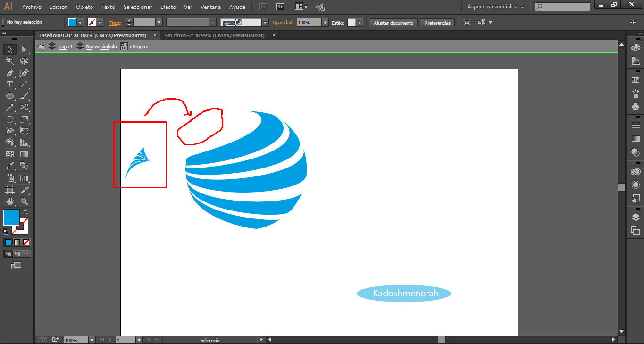Switch to Sin título-2 document tab
Viewport: 644px width, 344px height.
215,35
